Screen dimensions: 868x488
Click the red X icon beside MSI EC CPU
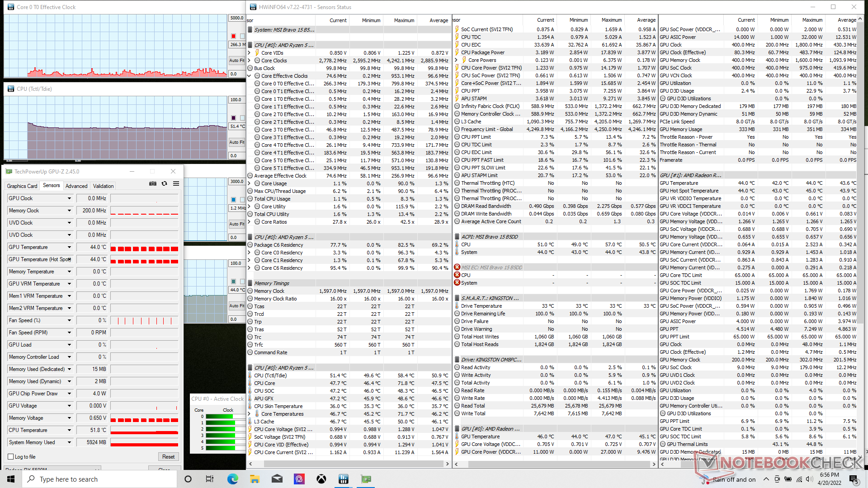pos(457,275)
